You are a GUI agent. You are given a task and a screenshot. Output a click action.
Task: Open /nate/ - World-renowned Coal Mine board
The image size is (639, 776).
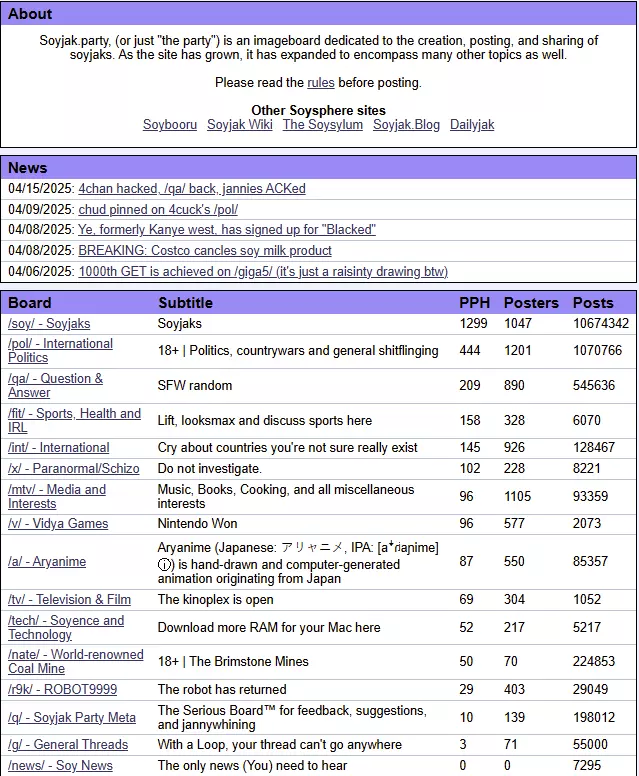pyautogui.click(x=76, y=662)
